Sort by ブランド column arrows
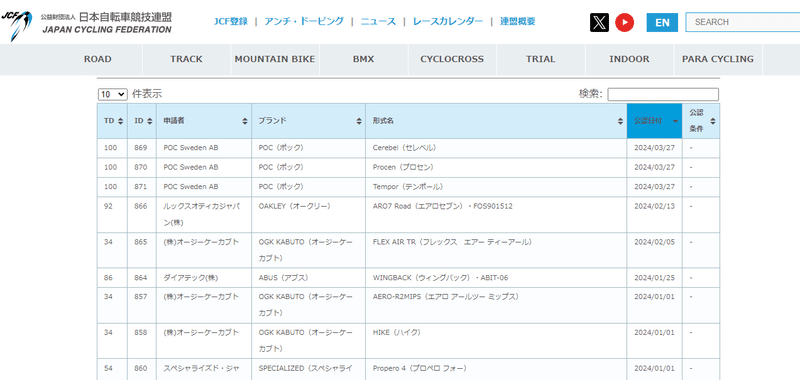 pyautogui.click(x=359, y=121)
